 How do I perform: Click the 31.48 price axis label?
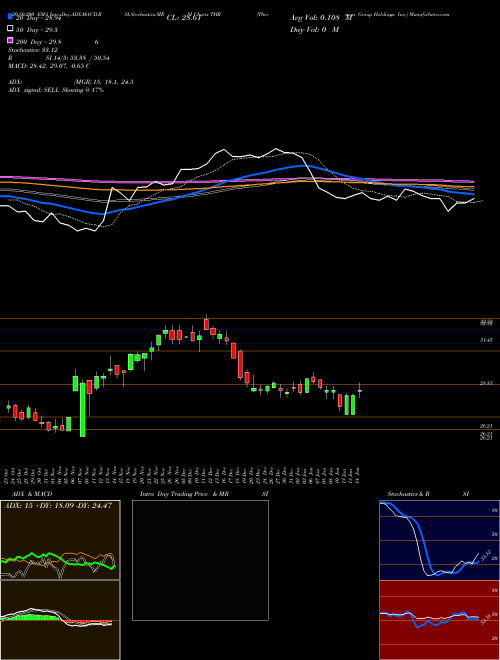[x=486, y=340]
